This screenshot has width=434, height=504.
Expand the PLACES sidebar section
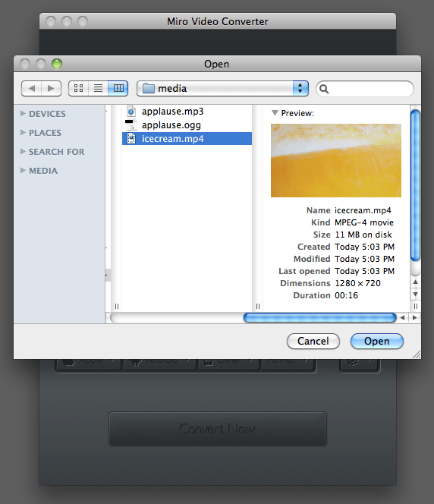pyautogui.click(x=23, y=132)
